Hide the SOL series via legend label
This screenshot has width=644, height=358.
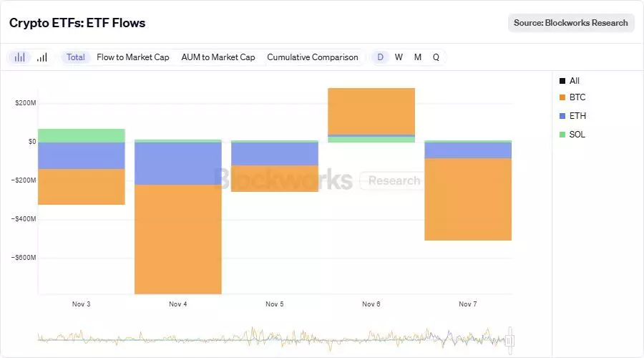tap(577, 135)
